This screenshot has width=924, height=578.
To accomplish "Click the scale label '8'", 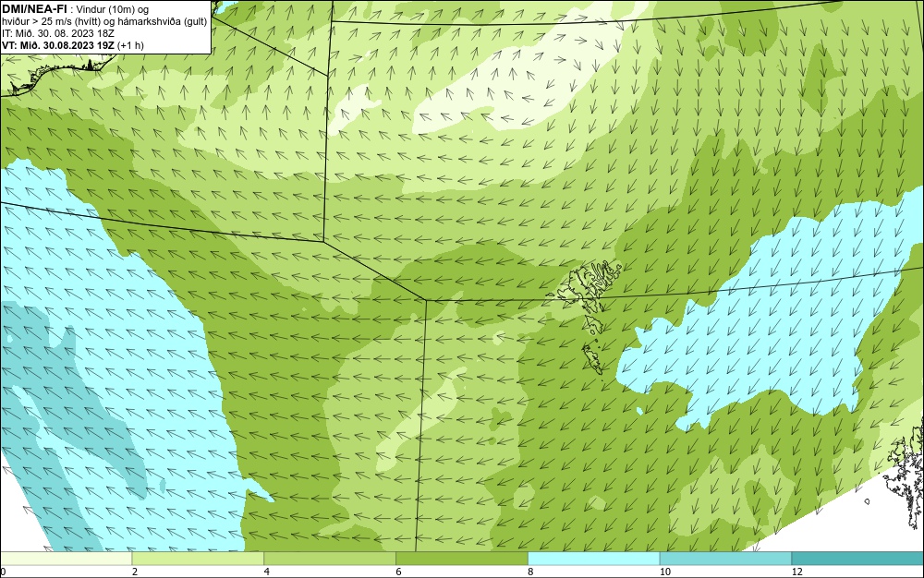I will (531, 572).
